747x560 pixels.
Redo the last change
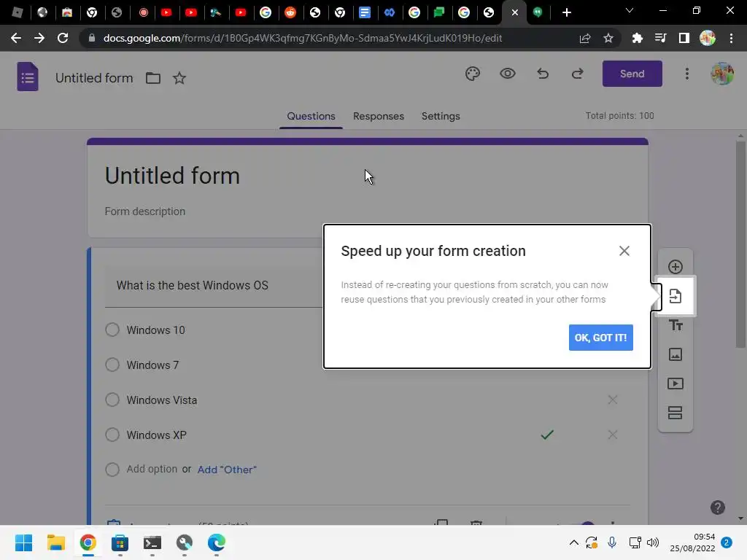coord(578,74)
